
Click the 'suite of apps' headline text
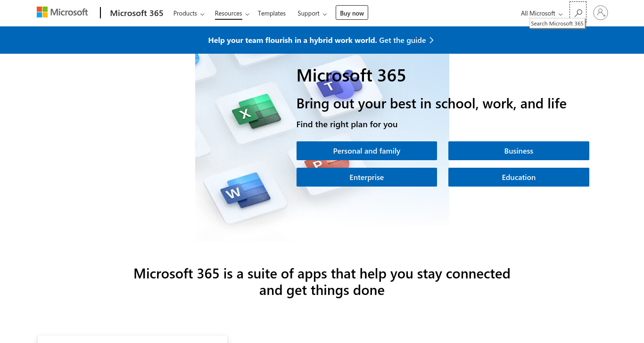(322, 282)
